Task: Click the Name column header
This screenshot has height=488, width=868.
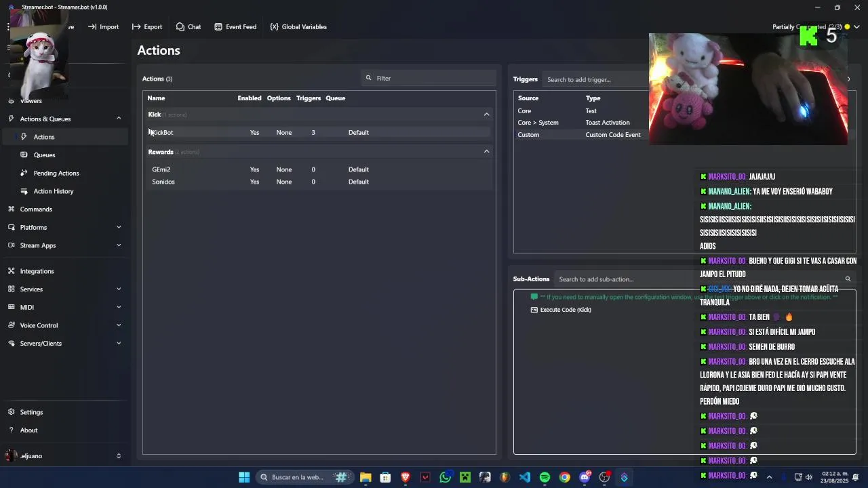Action: (x=156, y=98)
